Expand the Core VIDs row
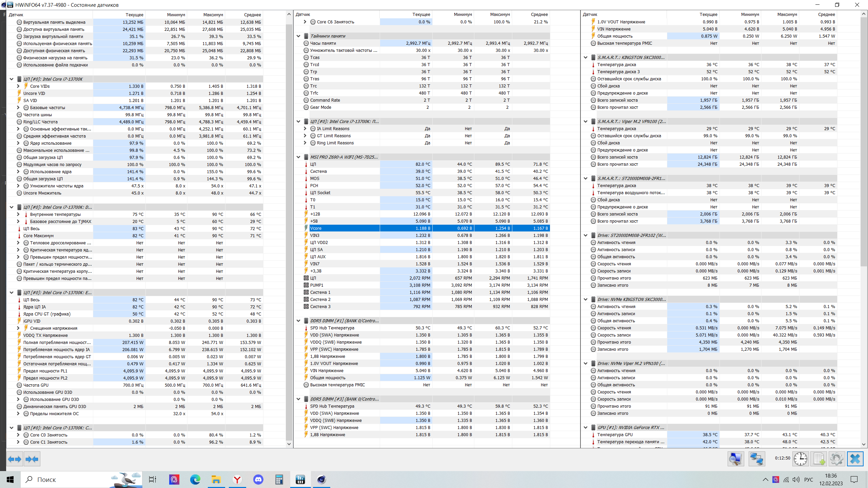The image size is (868, 488). pos(18,86)
